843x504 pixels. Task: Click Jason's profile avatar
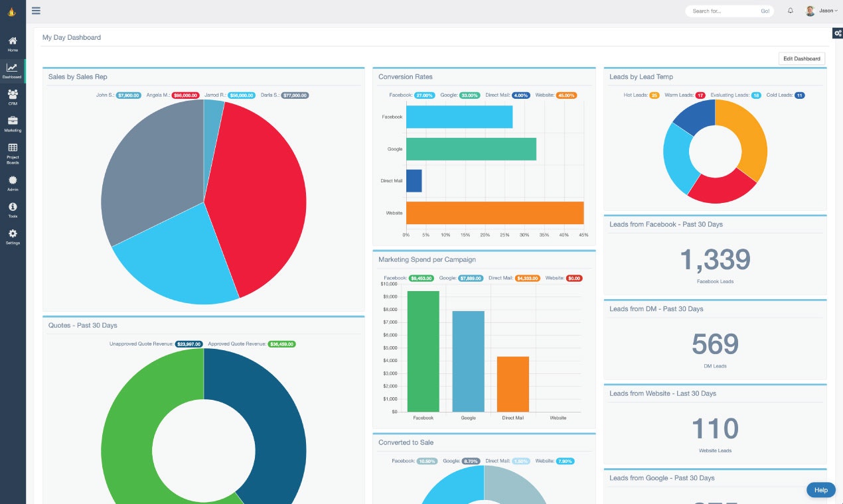coord(810,11)
